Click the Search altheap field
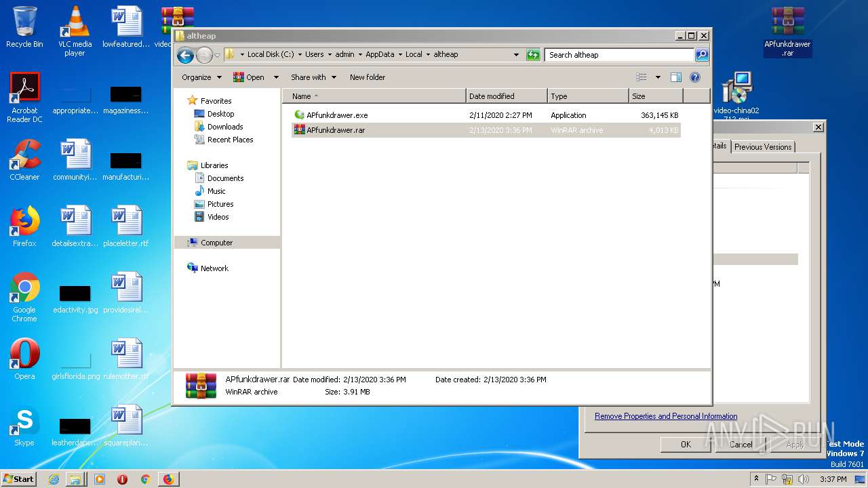This screenshot has height=488, width=868. (x=620, y=55)
